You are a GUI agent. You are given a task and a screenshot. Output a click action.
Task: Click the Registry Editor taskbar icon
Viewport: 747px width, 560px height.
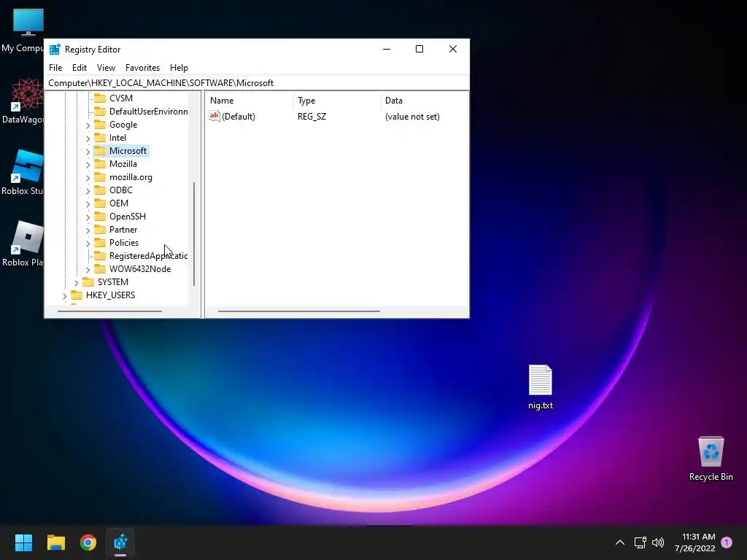(x=120, y=542)
